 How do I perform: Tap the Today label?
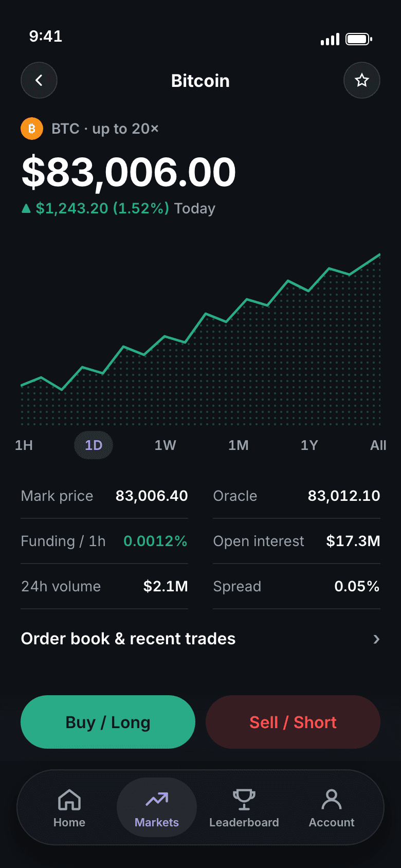point(194,208)
